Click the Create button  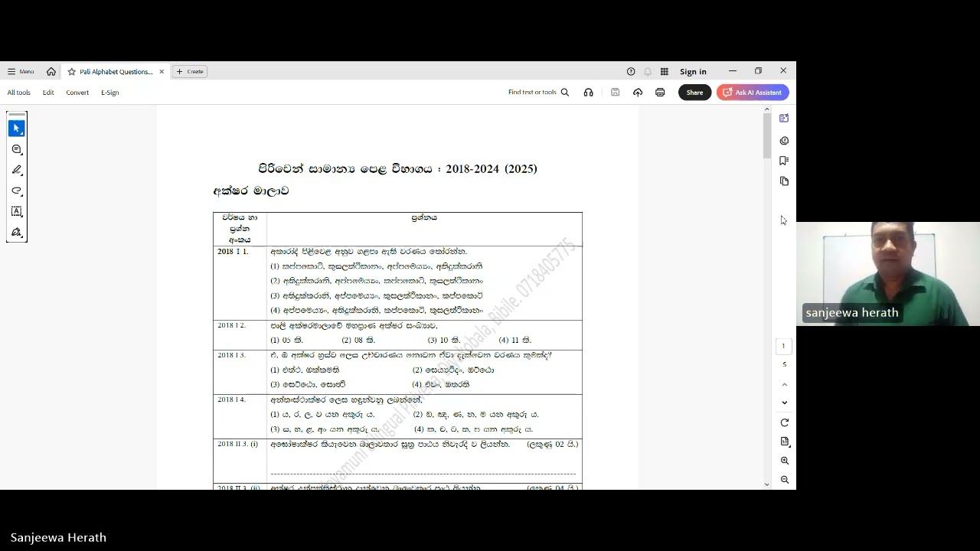pos(190,71)
